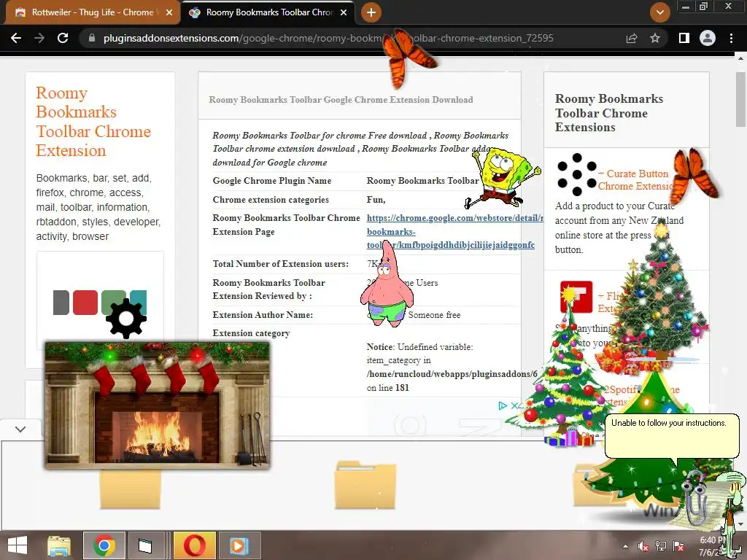747x560 pixels.
Task: Click 'Roomy Bookmarks Toolbar Chrome Extension' orange heading
Action: point(93,122)
